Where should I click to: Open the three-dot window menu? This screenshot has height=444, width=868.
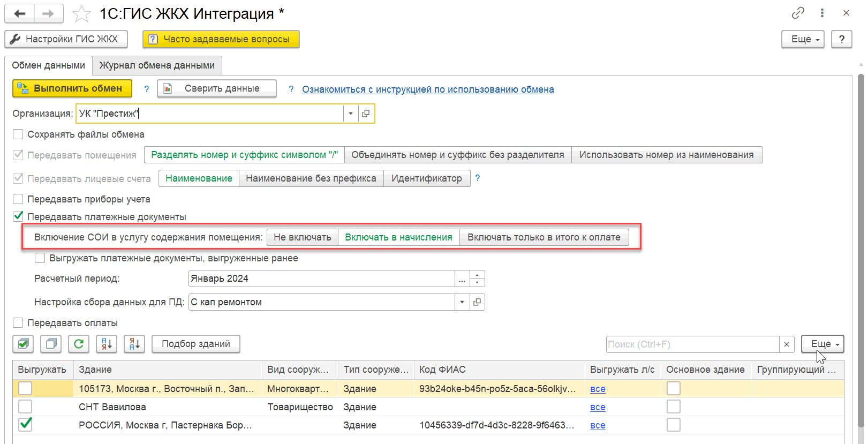tap(822, 13)
